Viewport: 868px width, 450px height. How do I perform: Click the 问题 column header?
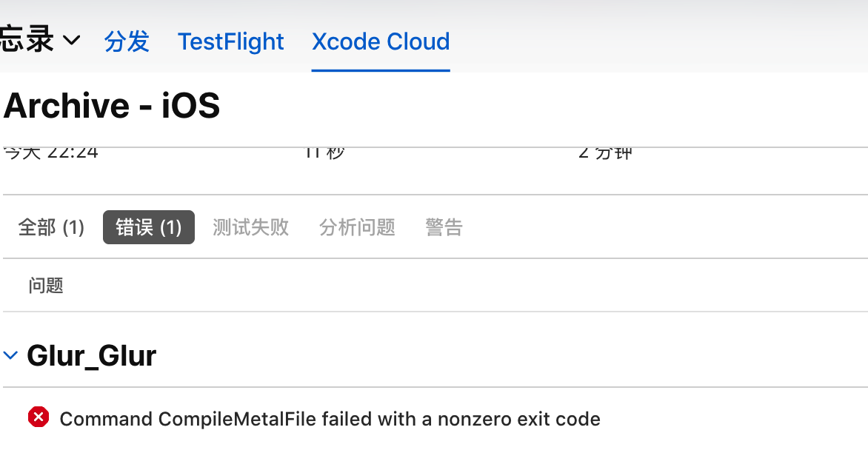tap(46, 285)
